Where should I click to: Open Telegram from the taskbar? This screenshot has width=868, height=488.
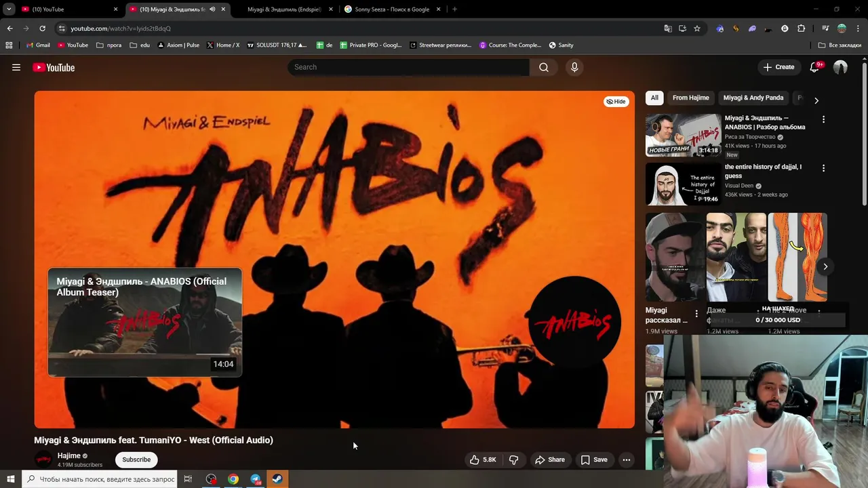pyautogui.click(x=256, y=479)
